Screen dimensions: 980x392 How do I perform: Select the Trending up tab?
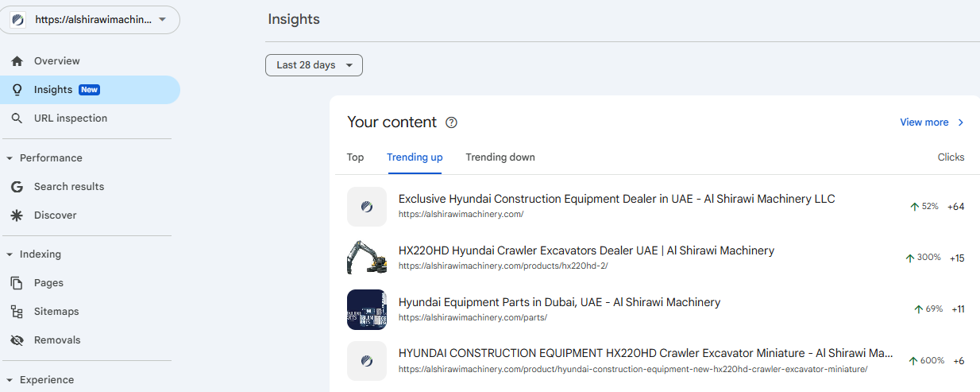(415, 157)
